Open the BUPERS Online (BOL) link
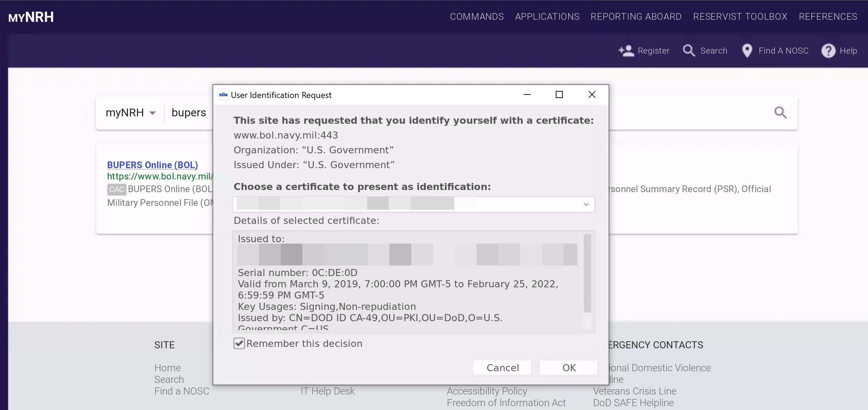 pos(153,165)
